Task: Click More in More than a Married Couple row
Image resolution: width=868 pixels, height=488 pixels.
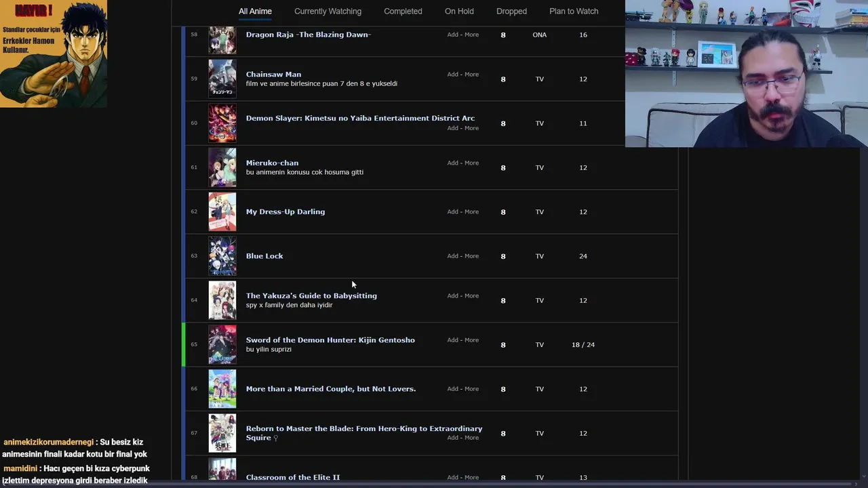Action: pyautogui.click(x=471, y=389)
